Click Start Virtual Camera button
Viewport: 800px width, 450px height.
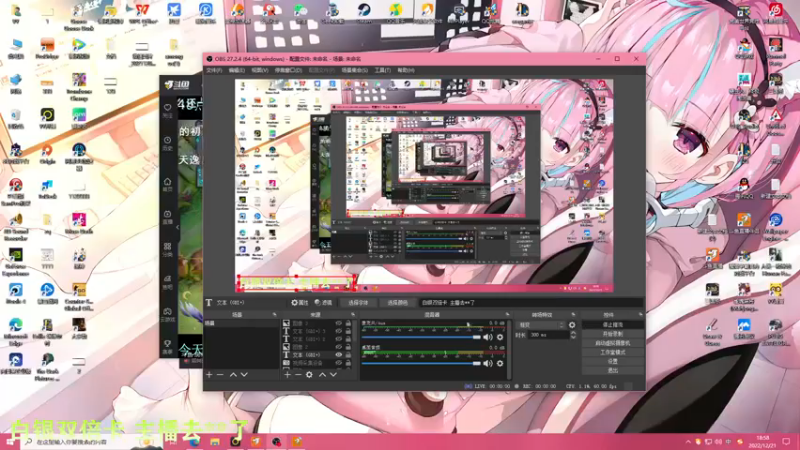(x=613, y=343)
